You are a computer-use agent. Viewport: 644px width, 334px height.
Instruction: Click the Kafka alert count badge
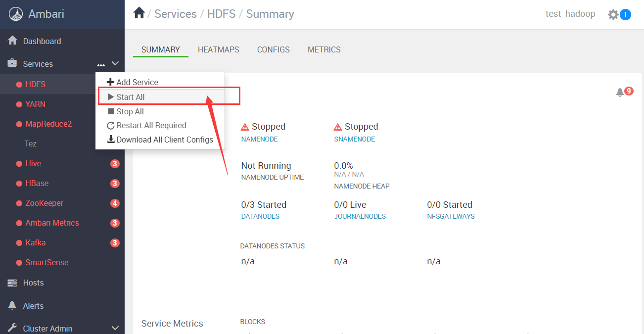[x=115, y=243]
